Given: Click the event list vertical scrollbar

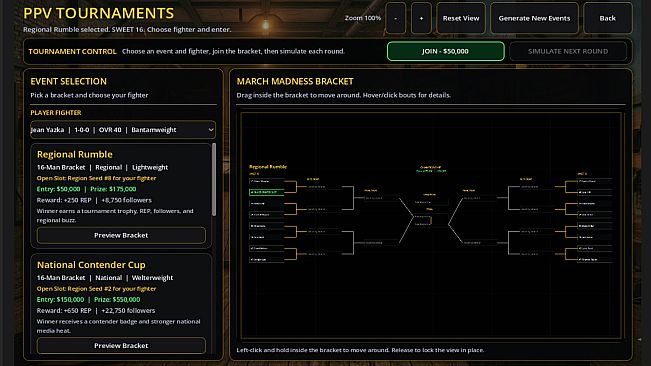Looking at the screenshot, I should (x=214, y=179).
